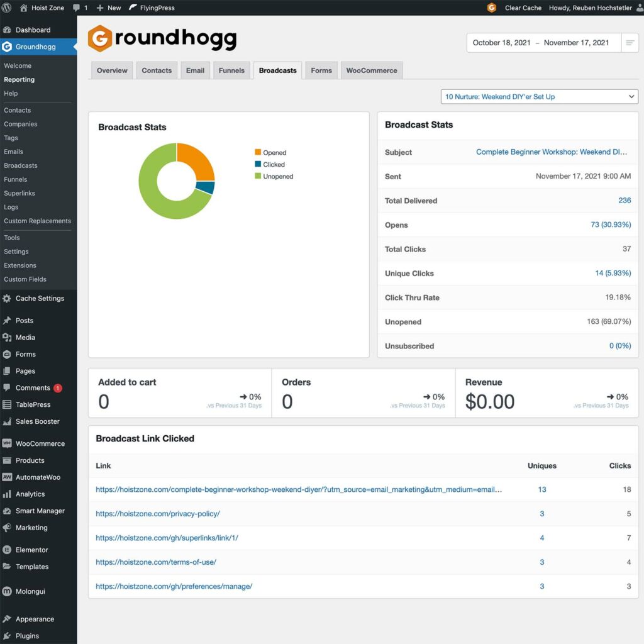Screen dimensions: 644x644
Task: Click the comments bubble icon in admin bar
Action: pos(77,8)
